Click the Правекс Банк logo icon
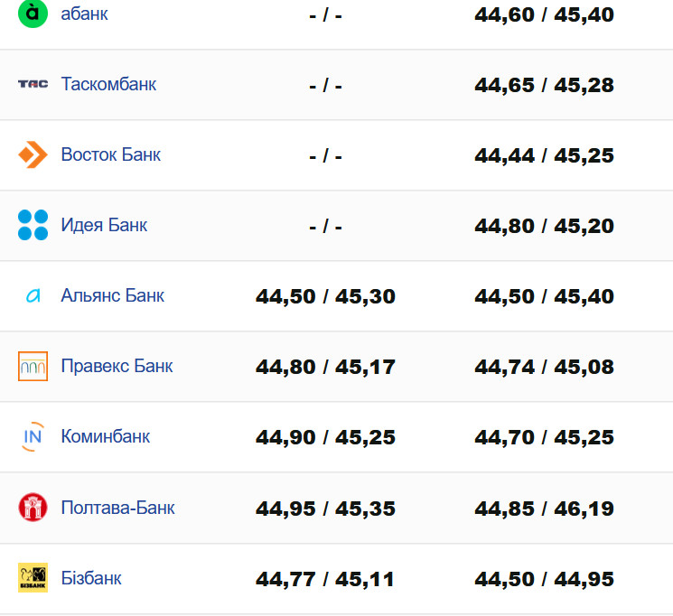 pos(33,366)
